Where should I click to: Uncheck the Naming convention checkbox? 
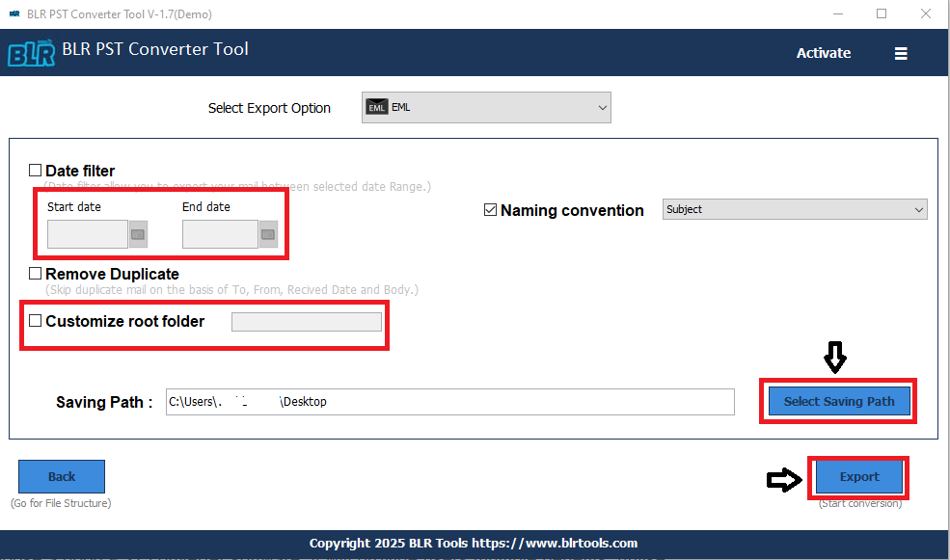490,210
